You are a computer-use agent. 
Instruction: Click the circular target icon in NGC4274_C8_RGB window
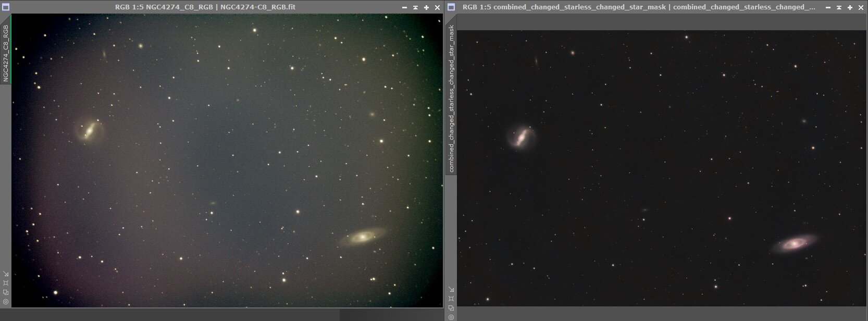click(6, 301)
